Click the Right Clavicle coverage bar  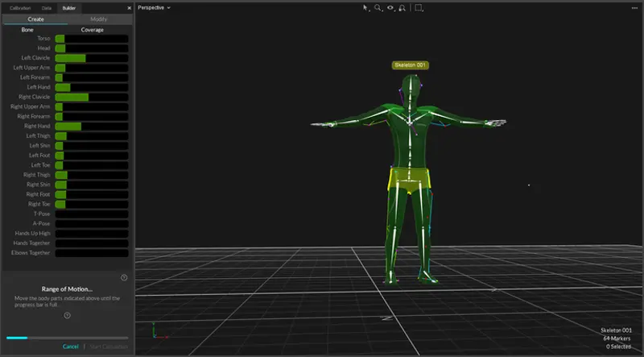coord(92,97)
